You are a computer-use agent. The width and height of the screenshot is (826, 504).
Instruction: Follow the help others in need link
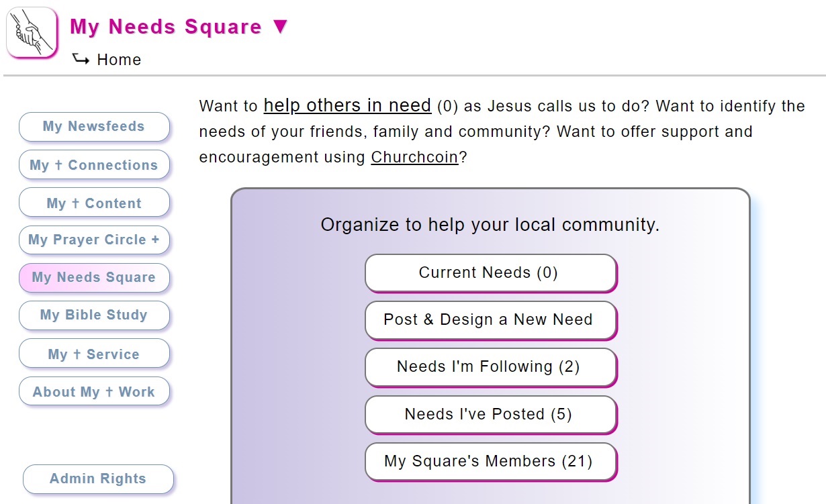point(347,105)
